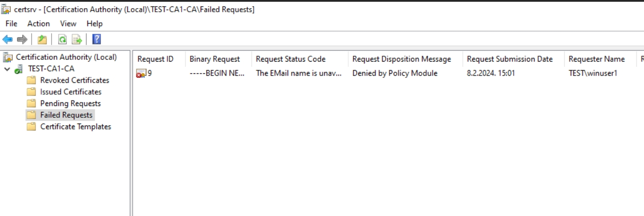The width and height of the screenshot is (644, 216).
Task: Select Pending Requests folder
Action: pyautogui.click(x=70, y=103)
